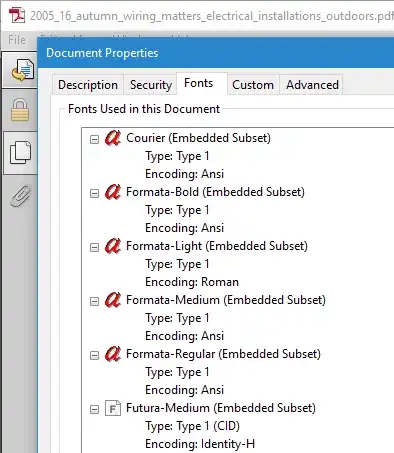Open the Attachments paperclip panel icon
This screenshot has height=453, width=394.
[x=21, y=196]
